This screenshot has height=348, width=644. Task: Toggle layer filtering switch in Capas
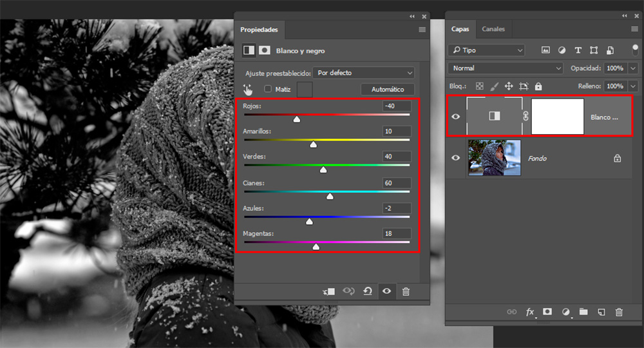(636, 50)
